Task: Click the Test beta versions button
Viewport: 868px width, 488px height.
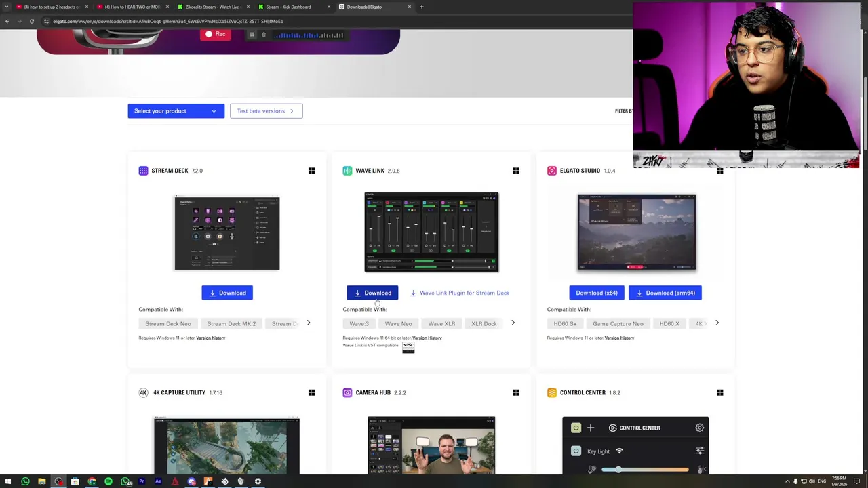Action: click(x=266, y=111)
